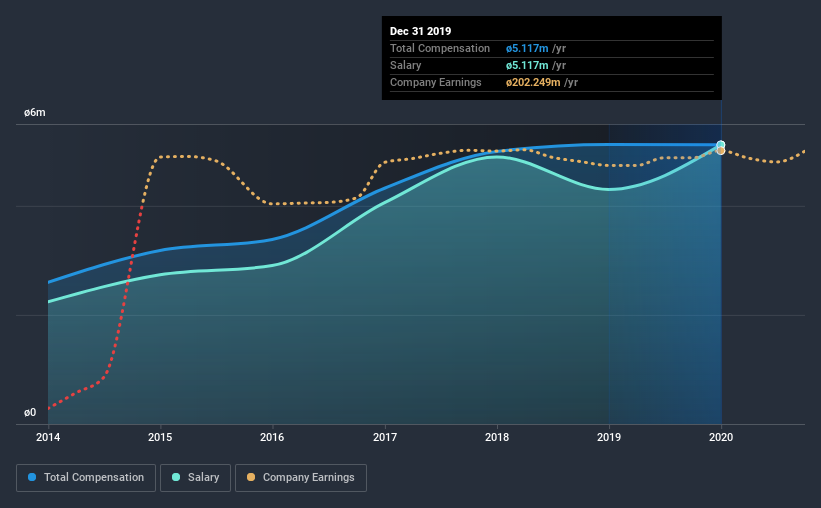Click the blue dot in Total Compensation legend
This screenshot has width=821, height=508.
click(x=32, y=477)
